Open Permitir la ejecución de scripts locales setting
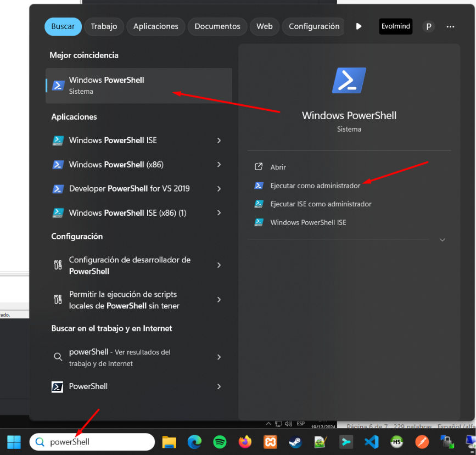 click(x=138, y=300)
